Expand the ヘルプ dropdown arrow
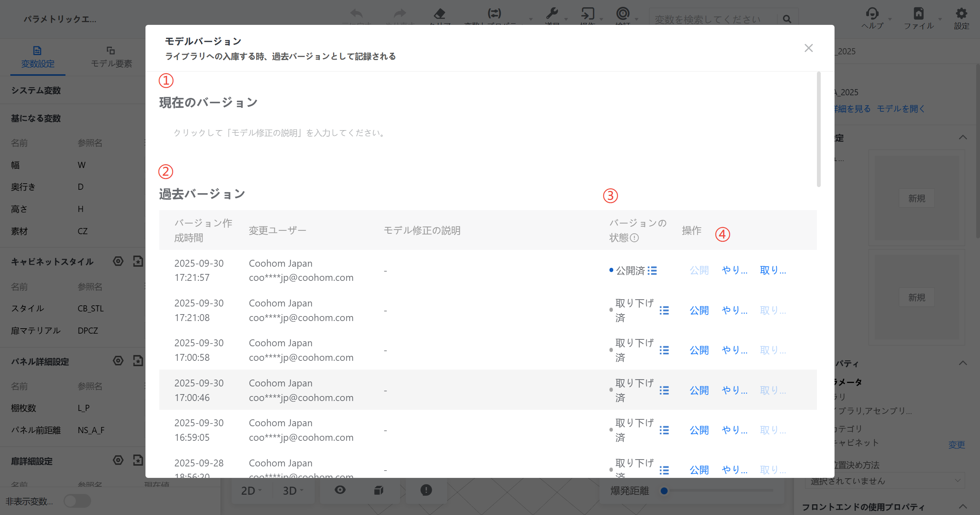 coord(890,19)
